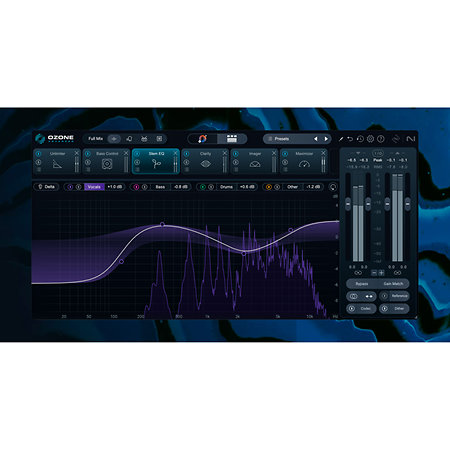Click the Vocals gain value +1.0 dB
450x450 pixels.
click(114, 187)
